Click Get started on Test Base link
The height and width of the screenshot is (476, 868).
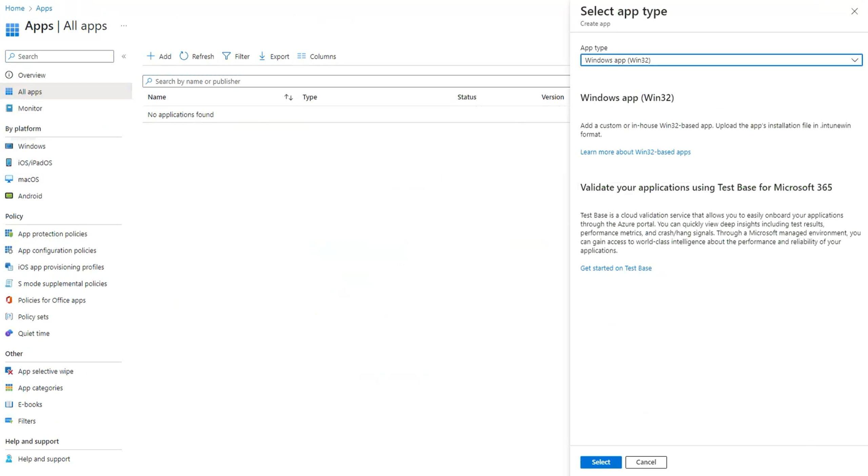[x=616, y=268]
